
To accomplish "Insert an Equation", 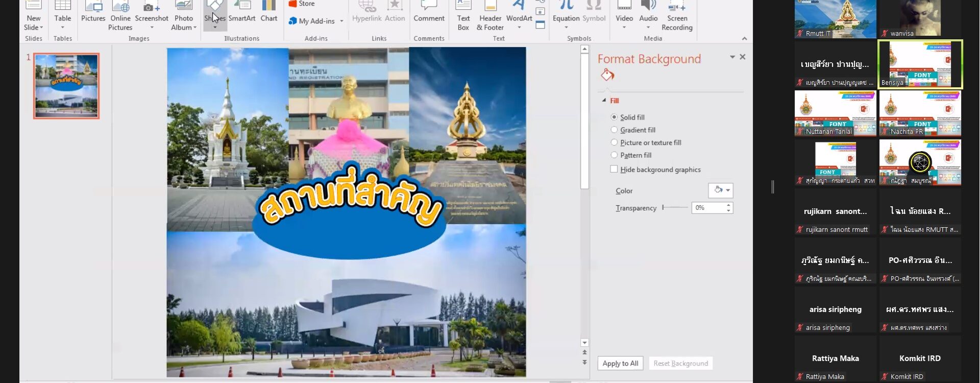I will pyautogui.click(x=566, y=15).
